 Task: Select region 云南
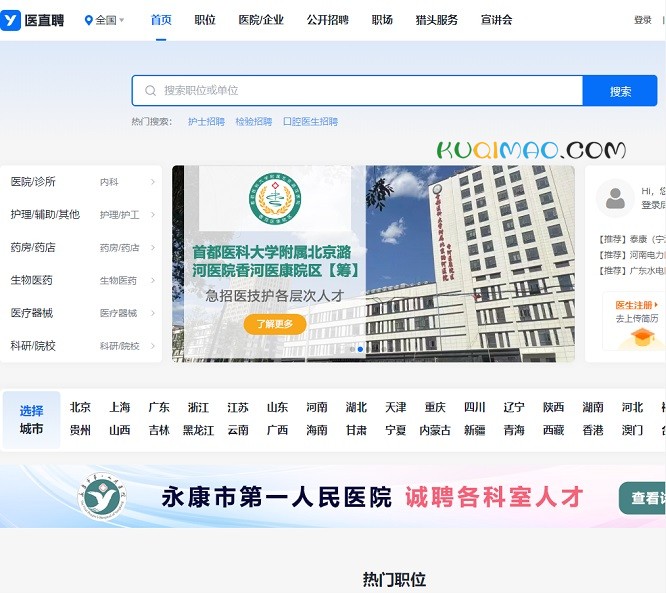238,430
